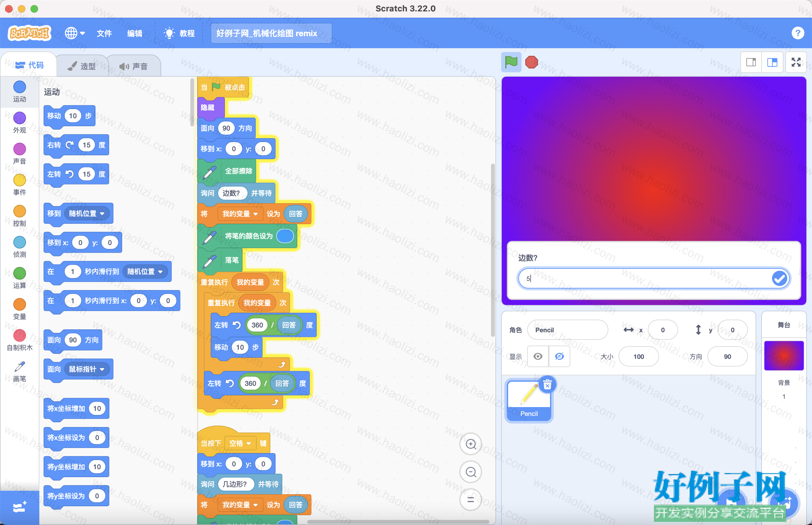
Task: Select the 运算 block category
Action: (x=19, y=278)
